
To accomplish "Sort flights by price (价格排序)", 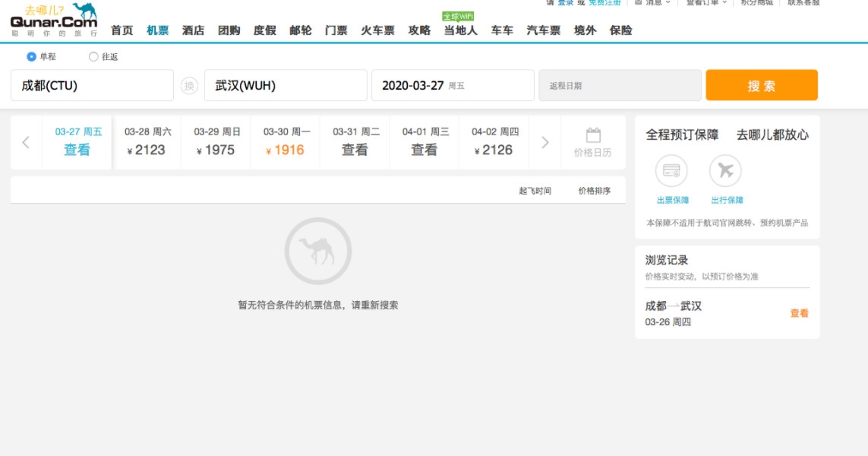I will (x=594, y=191).
